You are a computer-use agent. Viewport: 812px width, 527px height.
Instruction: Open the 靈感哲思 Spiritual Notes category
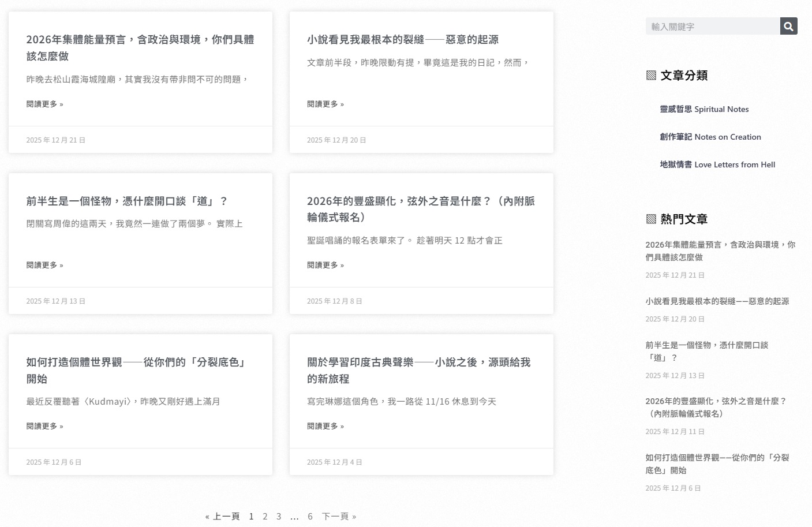tap(704, 109)
